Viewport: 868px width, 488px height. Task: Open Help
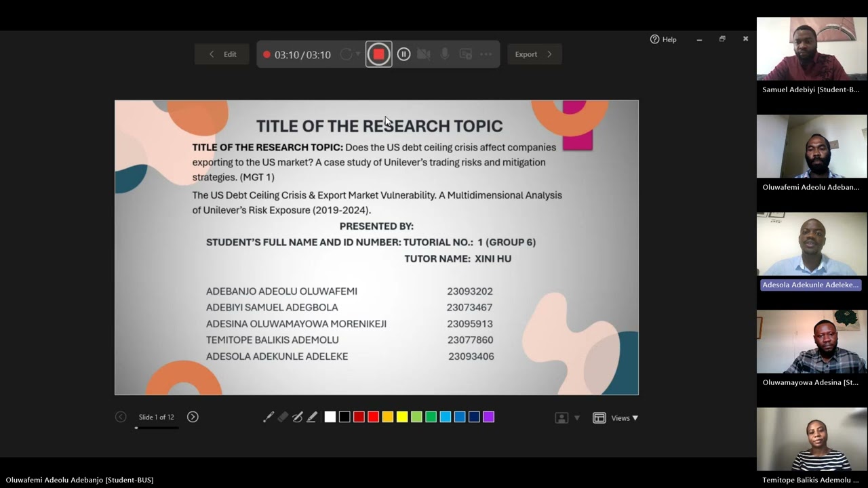click(x=663, y=39)
